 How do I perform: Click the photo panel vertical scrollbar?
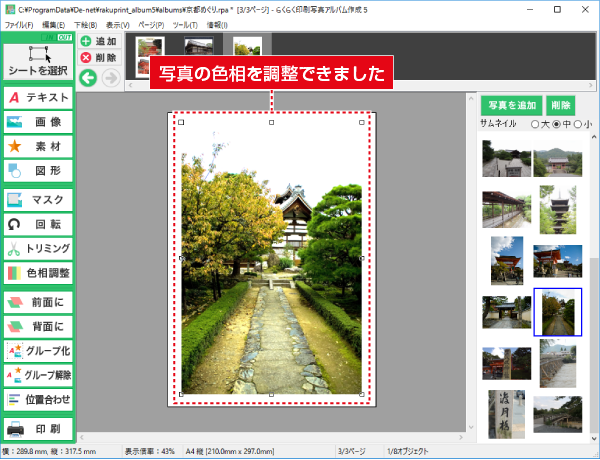[x=593, y=289]
